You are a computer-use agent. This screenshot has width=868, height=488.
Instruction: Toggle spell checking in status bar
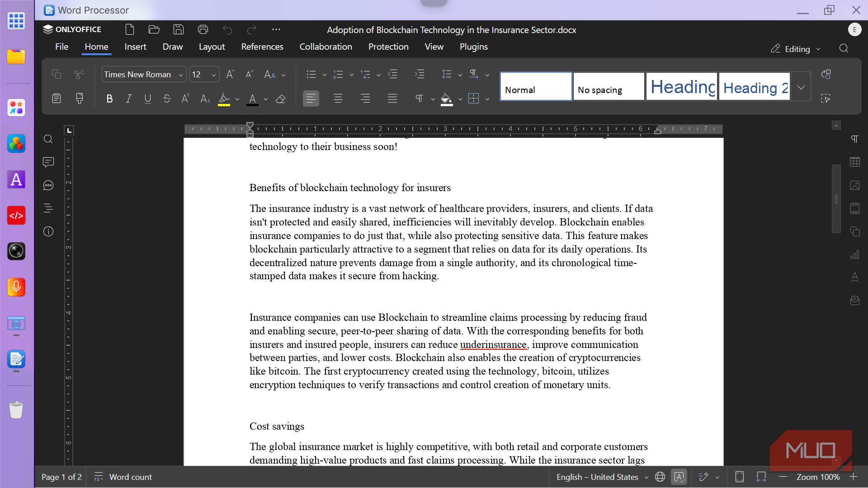[x=679, y=477]
